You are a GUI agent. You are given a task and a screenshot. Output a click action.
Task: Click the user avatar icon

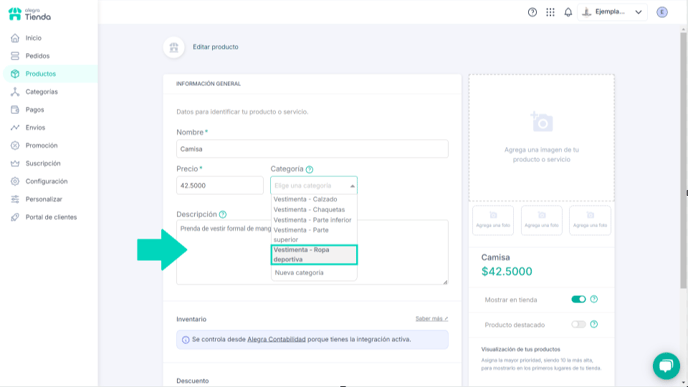point(662,12)
